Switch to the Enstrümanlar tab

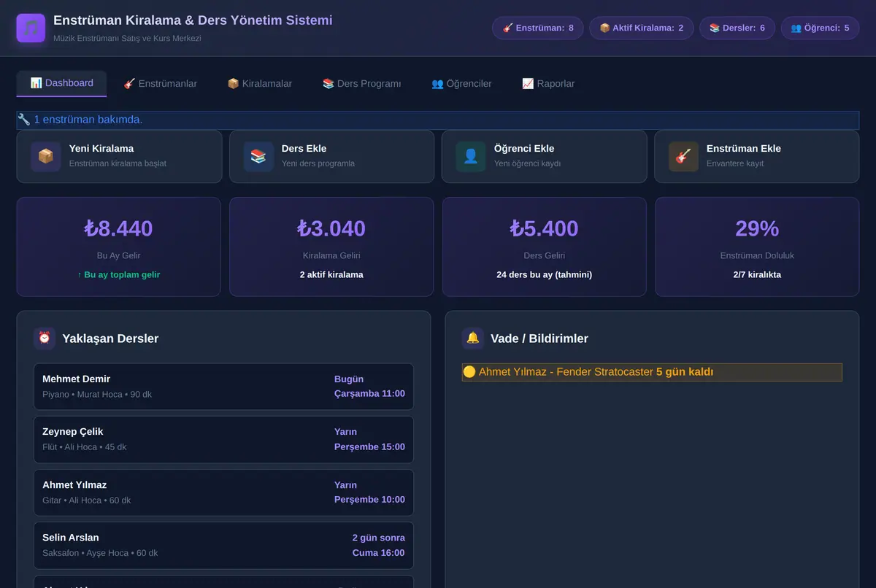coord(160,84)
